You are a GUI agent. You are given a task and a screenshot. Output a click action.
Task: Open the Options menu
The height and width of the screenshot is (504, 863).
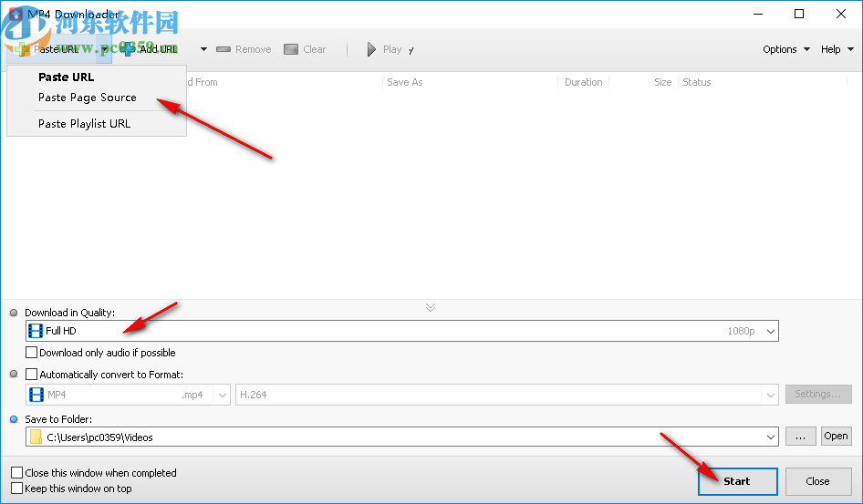(x=786, y=49)
